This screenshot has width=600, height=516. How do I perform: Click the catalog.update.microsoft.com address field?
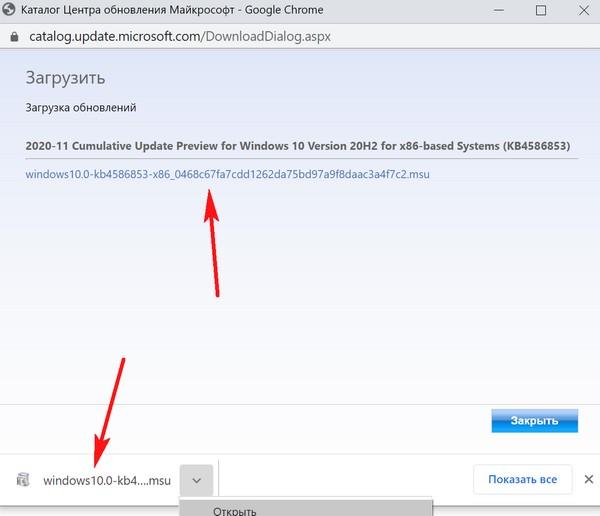tap(180, 36)
